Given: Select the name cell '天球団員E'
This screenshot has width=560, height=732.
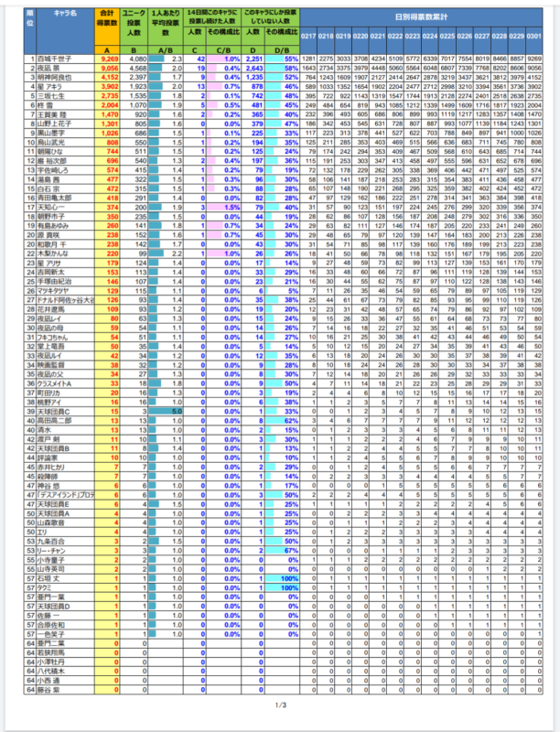Looking at the screenshot, I should pos(65,504).
